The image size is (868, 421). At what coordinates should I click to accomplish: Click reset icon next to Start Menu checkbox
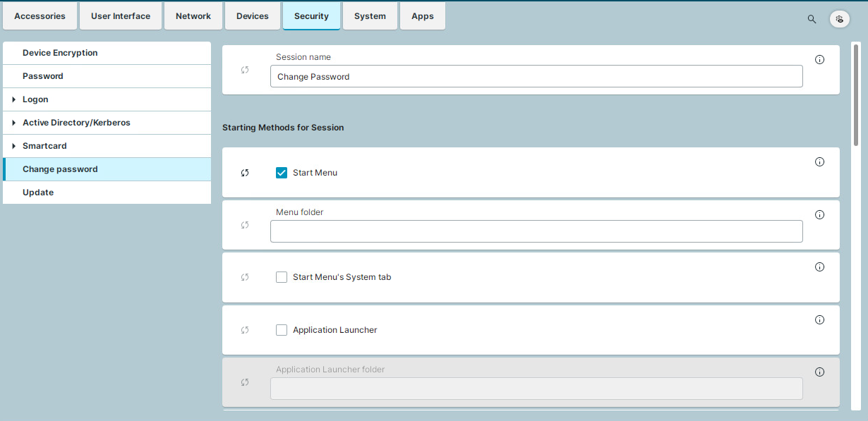click(245, 173)
